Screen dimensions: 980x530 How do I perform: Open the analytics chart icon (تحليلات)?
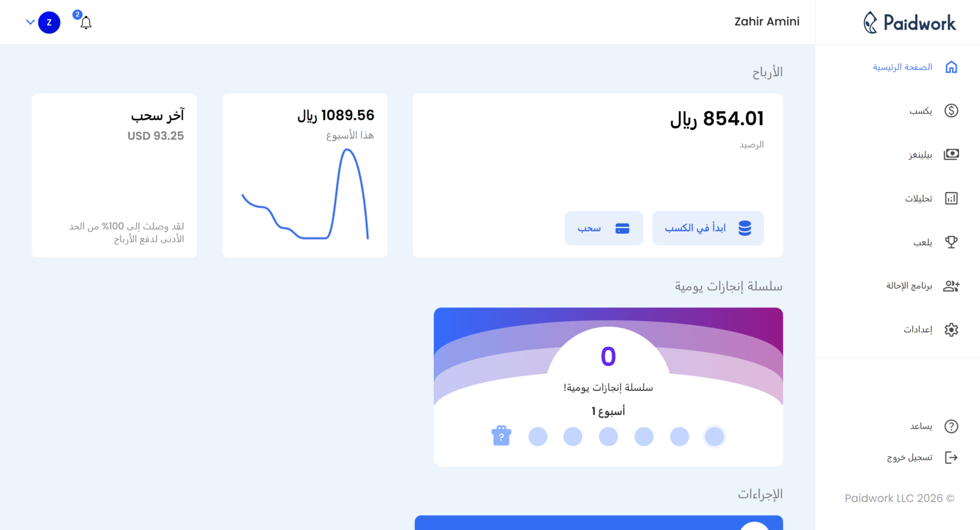[x=951, y=198]
